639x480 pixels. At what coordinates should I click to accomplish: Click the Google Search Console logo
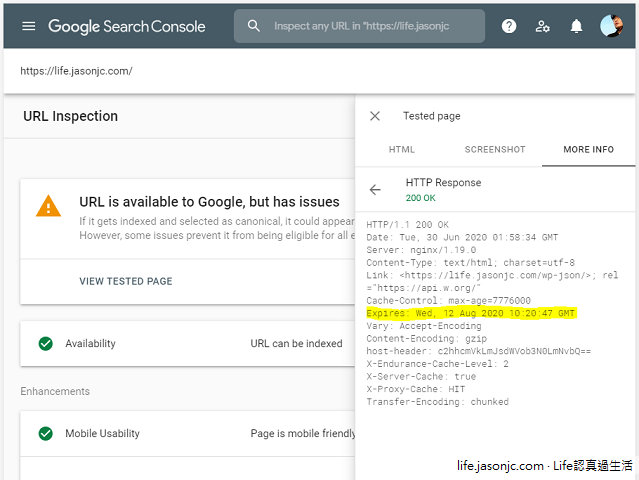tap(127, 26)
